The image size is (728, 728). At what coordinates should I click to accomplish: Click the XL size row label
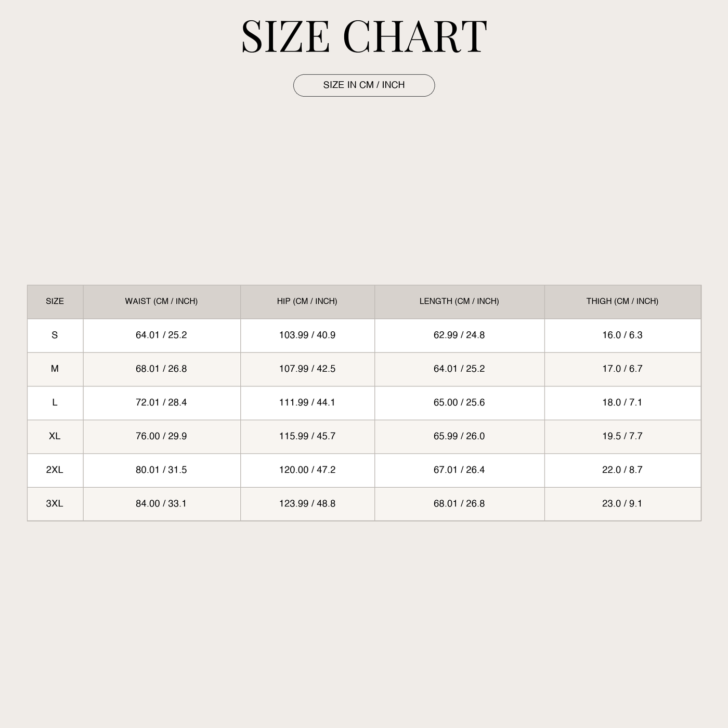[55, 436]
